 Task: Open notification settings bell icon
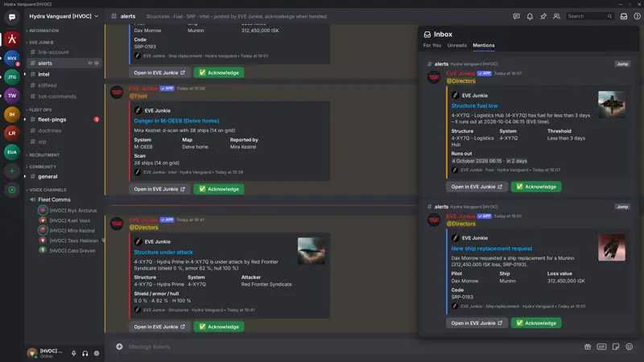pos(530,16)
